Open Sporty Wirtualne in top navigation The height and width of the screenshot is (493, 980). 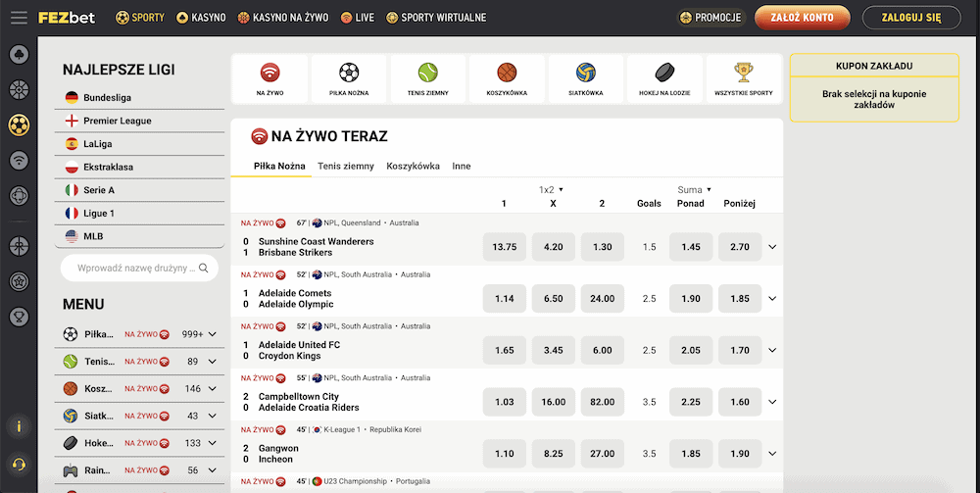coord(436,18)
